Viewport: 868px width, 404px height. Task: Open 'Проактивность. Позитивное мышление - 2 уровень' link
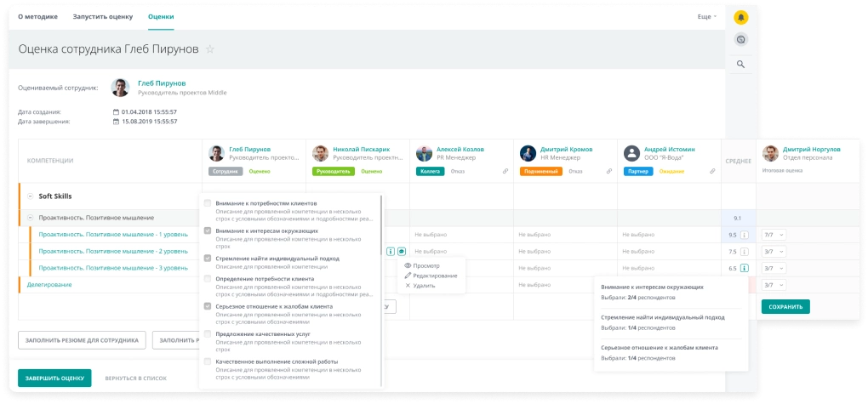[x=113, y=251]
